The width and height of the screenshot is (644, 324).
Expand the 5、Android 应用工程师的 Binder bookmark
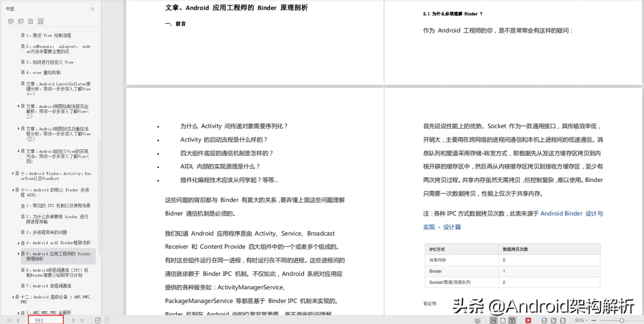click(x=18, y=254)
